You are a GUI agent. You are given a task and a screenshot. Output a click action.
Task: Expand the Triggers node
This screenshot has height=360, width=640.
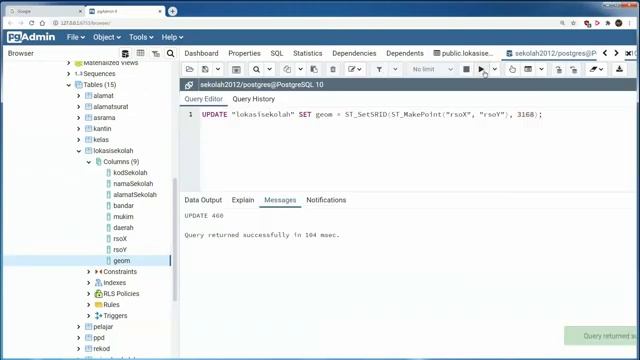89,316
